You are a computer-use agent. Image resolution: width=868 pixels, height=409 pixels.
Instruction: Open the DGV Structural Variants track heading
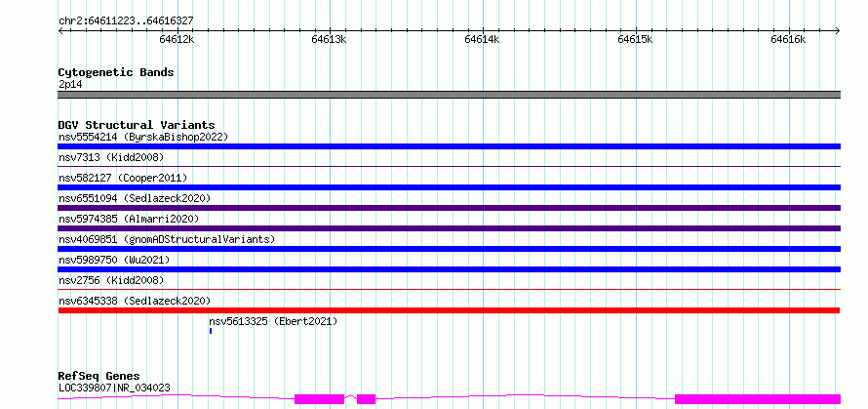pyautogui.click(x=137, y=125)
